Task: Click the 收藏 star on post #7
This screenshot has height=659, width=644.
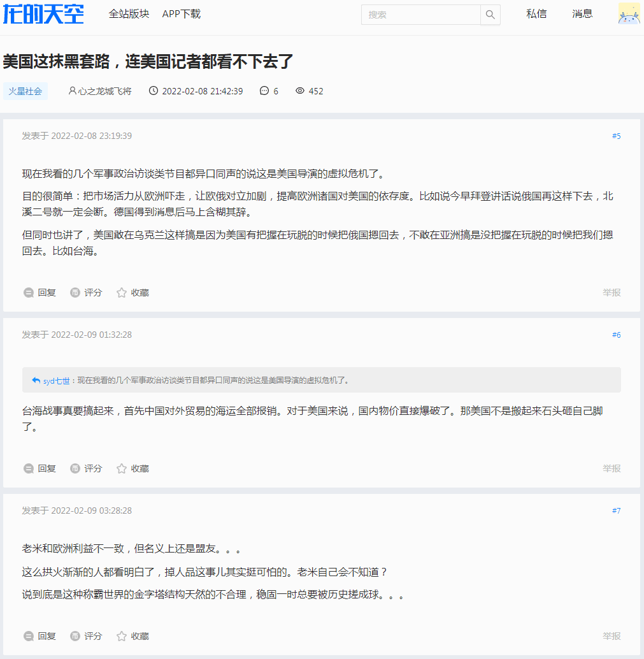Action: (x=122, y=636)
